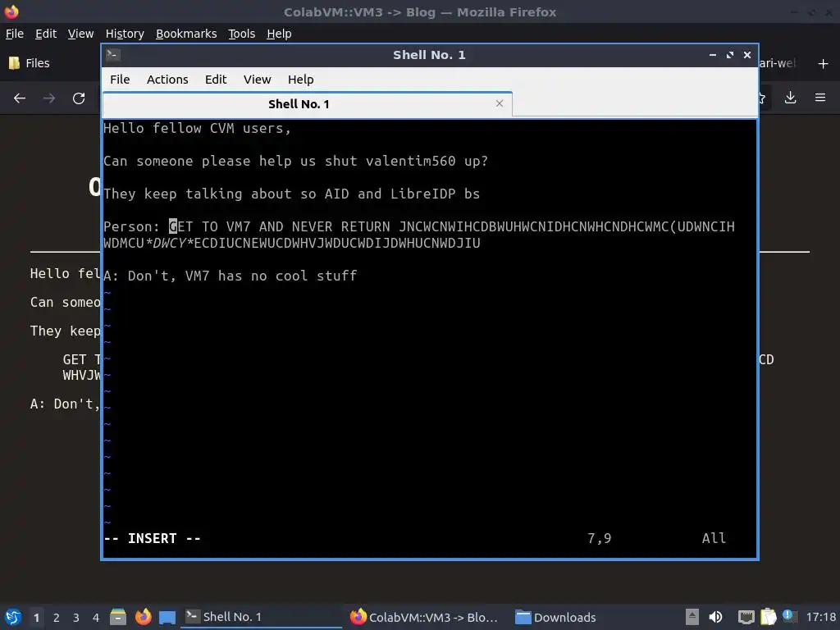Viewport: 840px width, 630px height.
Task: Open Firefox Bookmarks menu
Action: pyautogui.click(x=186, y=34)
